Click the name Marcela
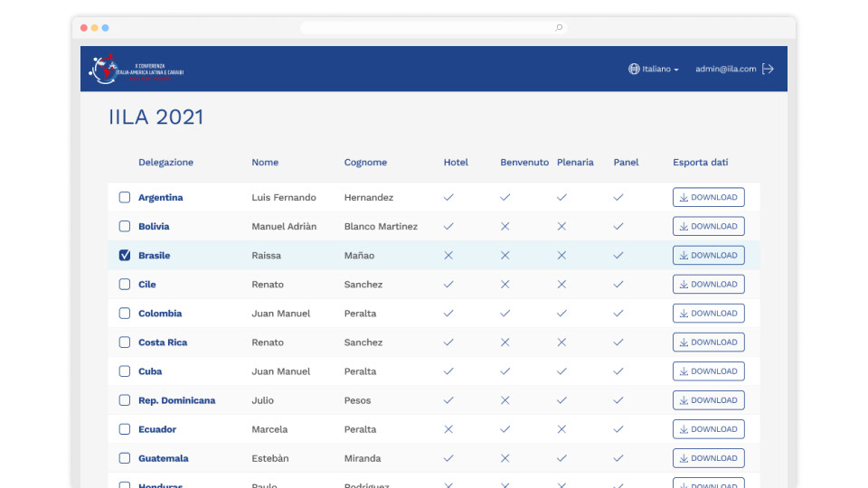The width and height of the screenshot is (868, 488). click(x=269, y=429)
